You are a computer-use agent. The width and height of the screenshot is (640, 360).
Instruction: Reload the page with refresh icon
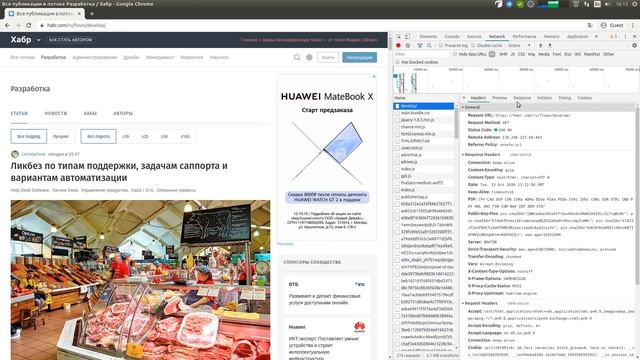(29, 25)
